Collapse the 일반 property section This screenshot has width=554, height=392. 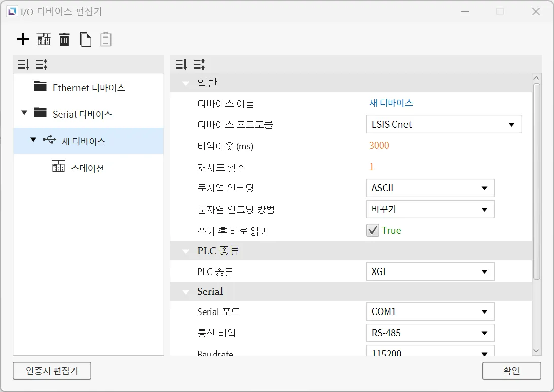tap(186, 83)
